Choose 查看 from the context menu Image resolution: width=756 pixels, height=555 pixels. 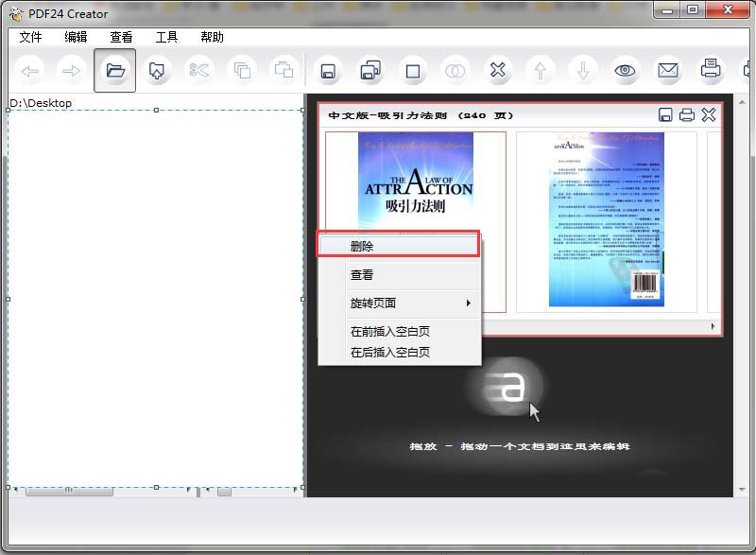coord(362,275)
